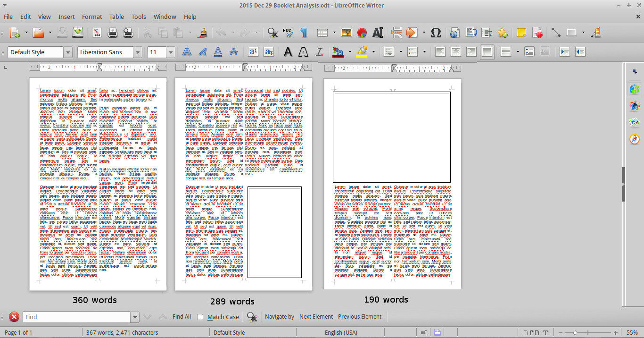
Task: Insert bookmark star icon
Action: 502,33
